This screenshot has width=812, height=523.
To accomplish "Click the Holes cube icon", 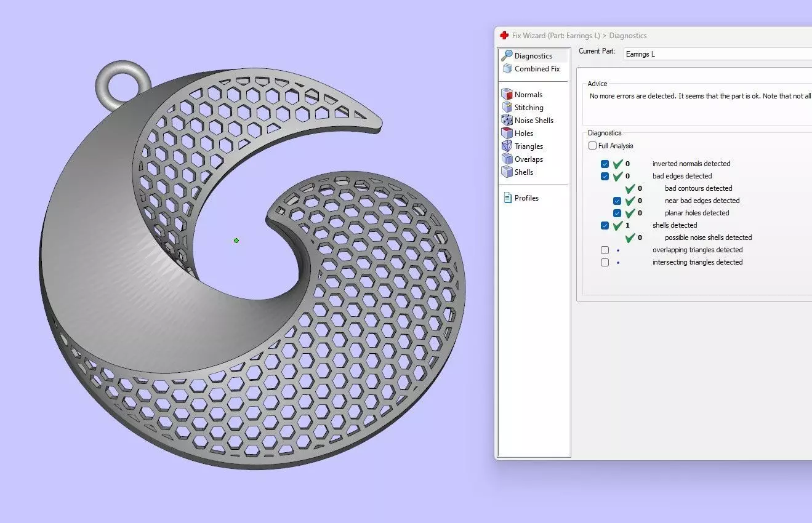I will click(x=507, y=134).
